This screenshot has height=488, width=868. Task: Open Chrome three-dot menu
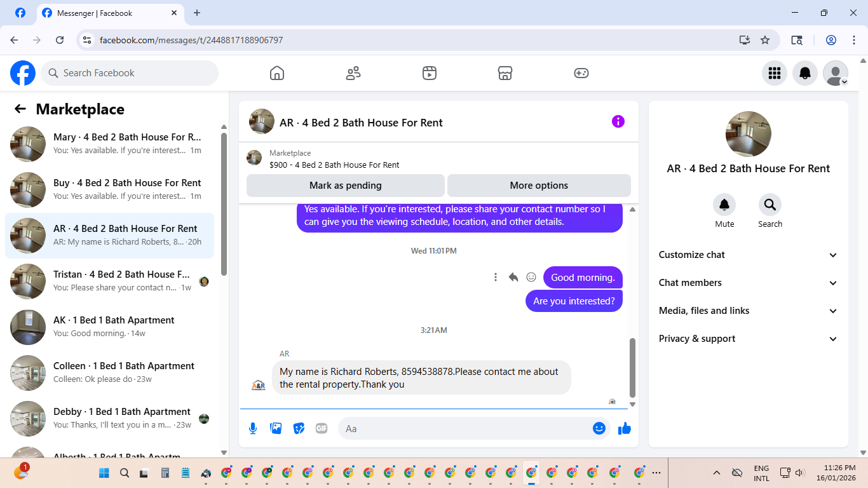pyautogui.click(x=854, y=40)
